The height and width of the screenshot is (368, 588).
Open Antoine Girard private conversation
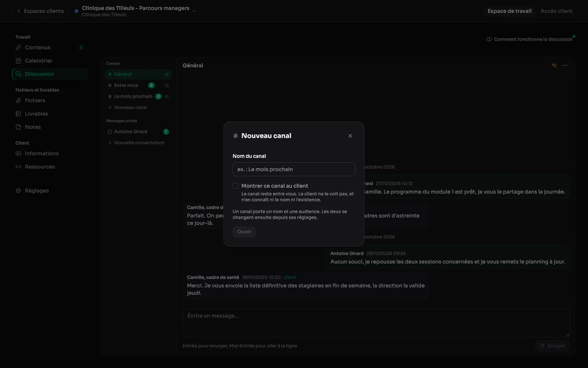coord(138,132)
